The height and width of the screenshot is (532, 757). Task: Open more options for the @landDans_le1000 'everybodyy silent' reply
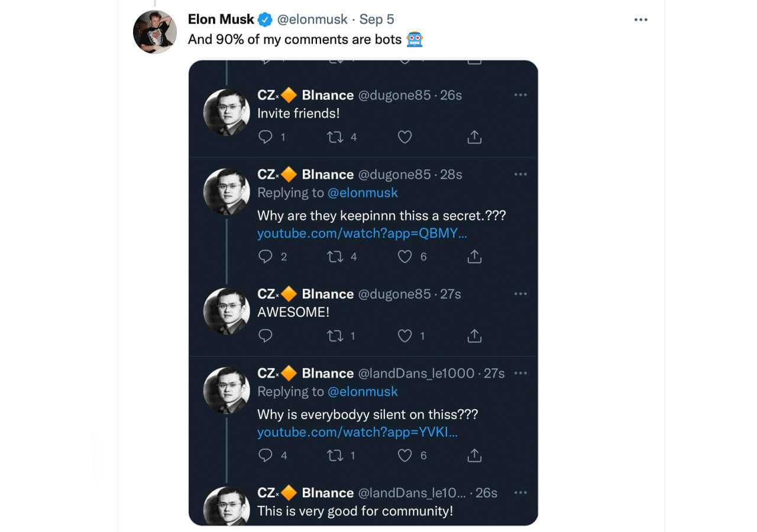520,373
